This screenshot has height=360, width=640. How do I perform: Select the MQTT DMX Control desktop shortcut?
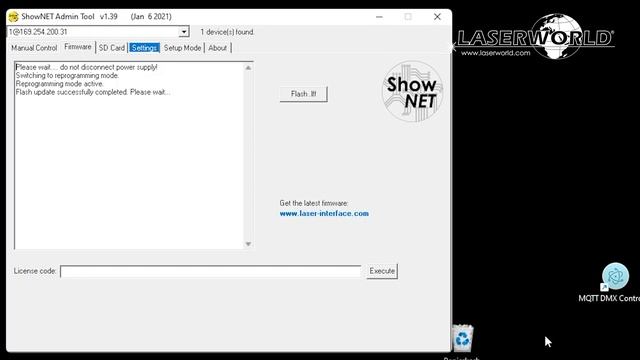pos(615,283)
